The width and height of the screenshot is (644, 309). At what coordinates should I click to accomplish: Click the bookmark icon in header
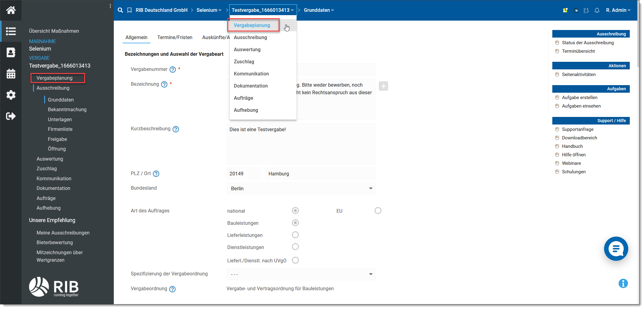coord(130,10)
